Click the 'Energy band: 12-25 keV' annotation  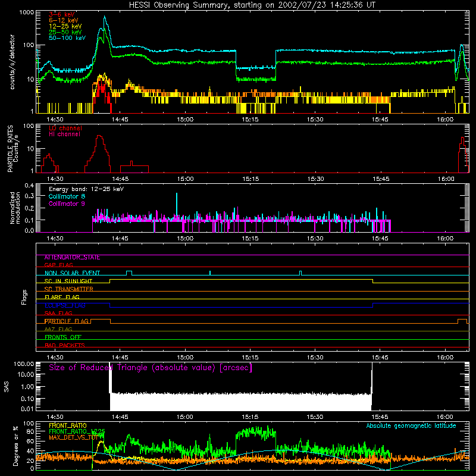point(86,189)
